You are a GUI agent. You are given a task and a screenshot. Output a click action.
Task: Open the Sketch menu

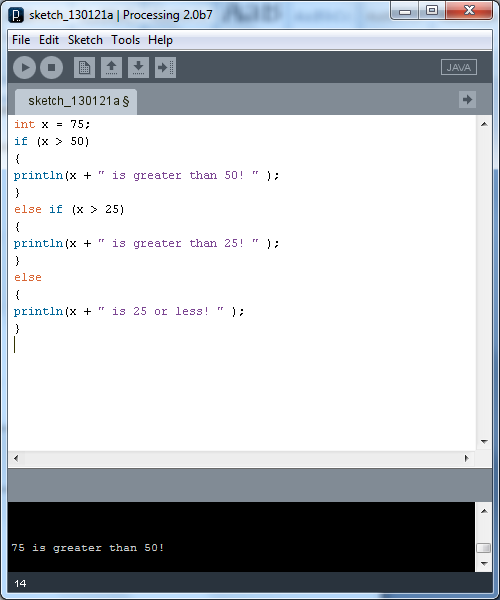85,40
